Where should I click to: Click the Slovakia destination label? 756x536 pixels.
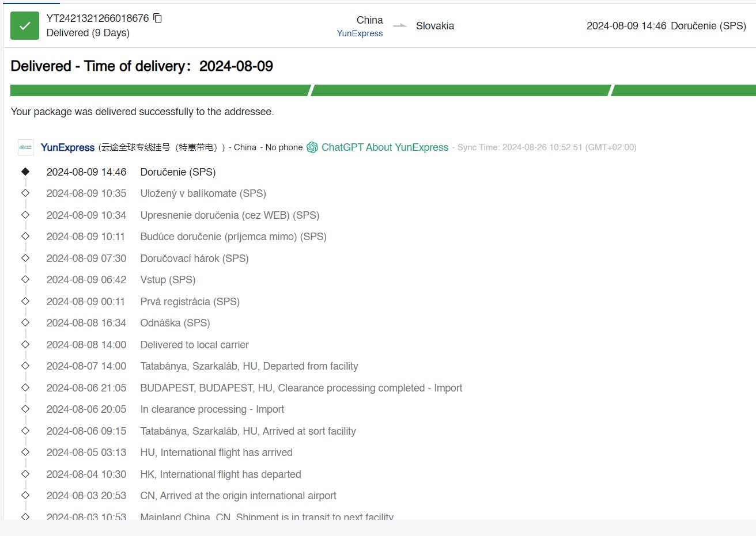coord(435,26)
